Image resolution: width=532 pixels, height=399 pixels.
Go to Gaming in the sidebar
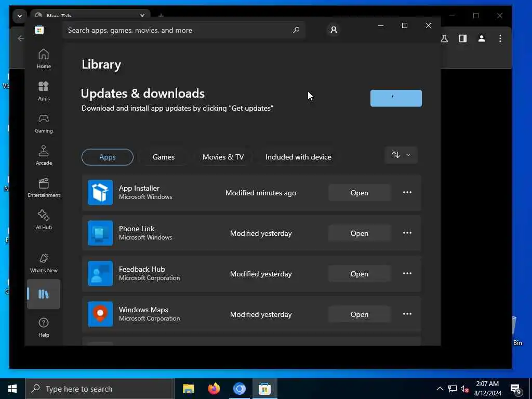click(44, 123)
